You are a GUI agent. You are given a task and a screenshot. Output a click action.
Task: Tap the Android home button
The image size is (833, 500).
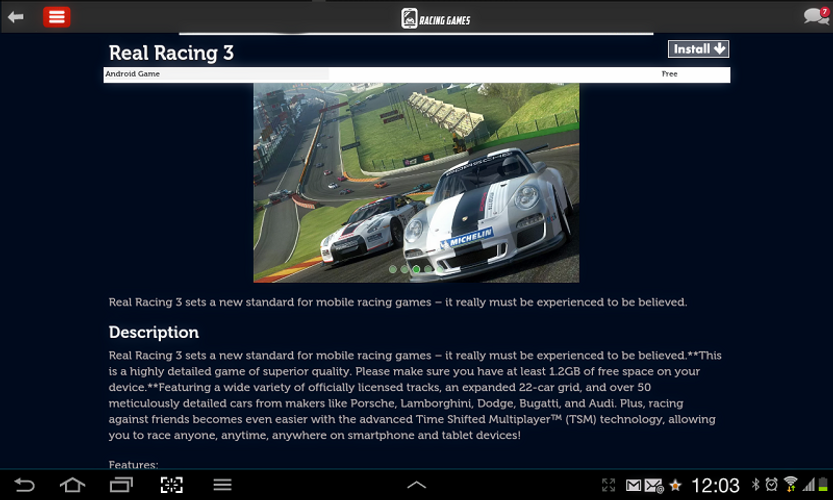(72, 485)
